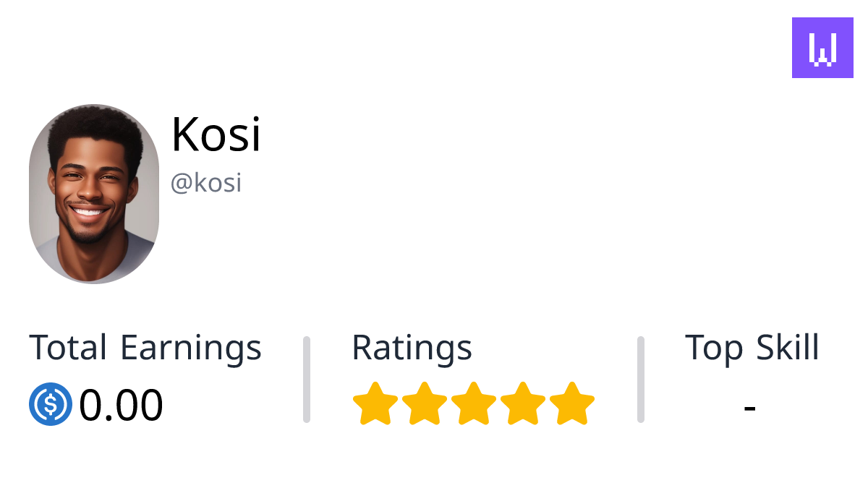Click the second rating star

(425, 402)
